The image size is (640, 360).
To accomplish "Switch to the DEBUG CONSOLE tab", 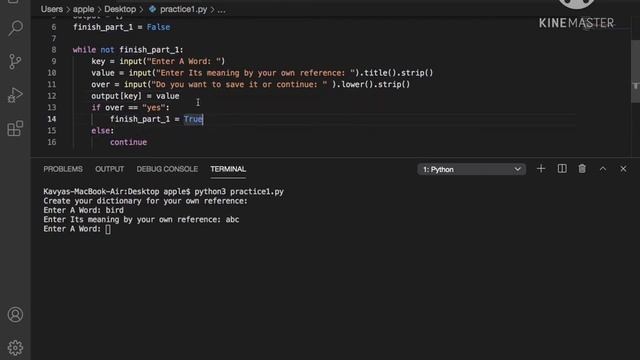I will 167,169.
